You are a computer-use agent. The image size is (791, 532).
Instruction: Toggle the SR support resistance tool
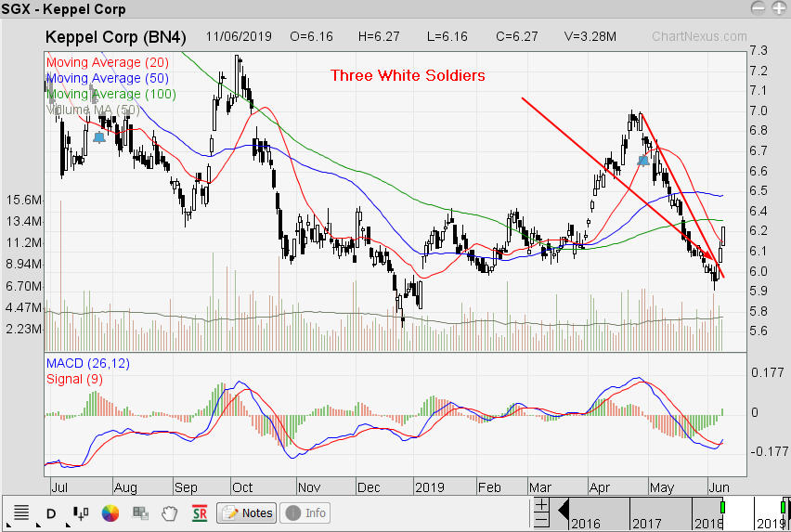[x=200, y=513]
